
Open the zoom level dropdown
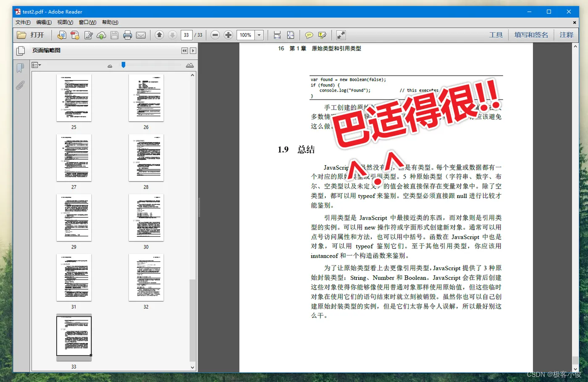coord(259,35)
